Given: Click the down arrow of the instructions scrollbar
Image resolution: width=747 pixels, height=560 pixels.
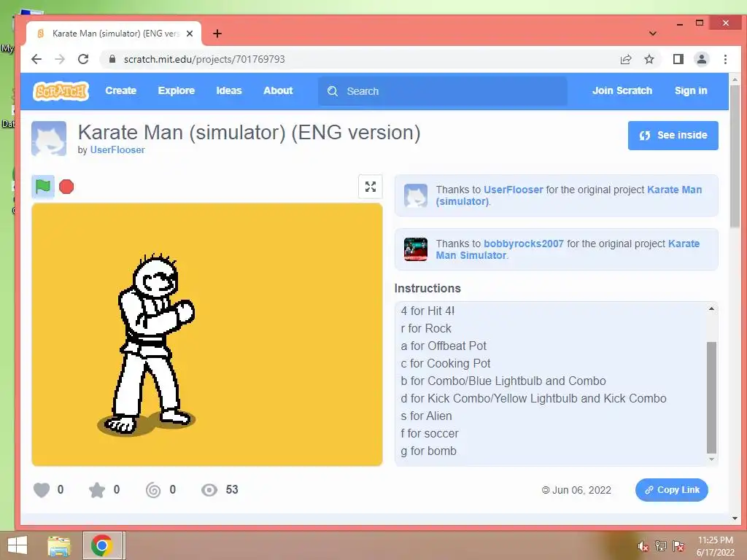Looking at the screenshot, I should point(711,459).
